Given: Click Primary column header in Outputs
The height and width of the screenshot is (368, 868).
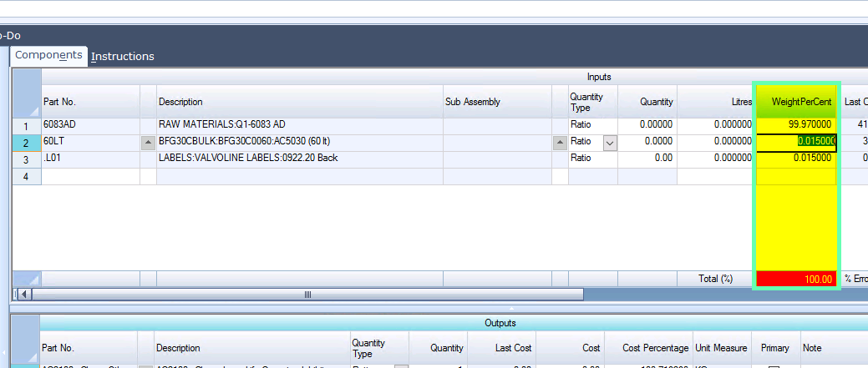Looking at the screenshot, I should pyautogui.click(x=774, y=348).
